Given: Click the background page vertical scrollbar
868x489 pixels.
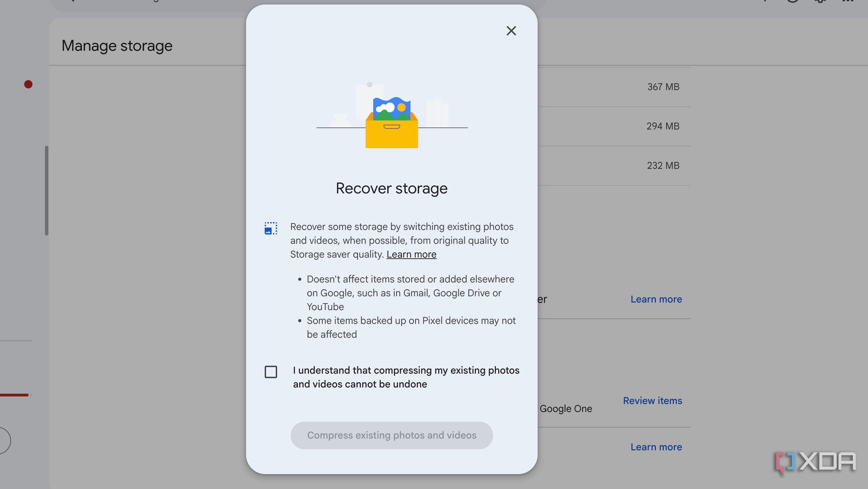Looking at the screenshot, I should [46, 191].
